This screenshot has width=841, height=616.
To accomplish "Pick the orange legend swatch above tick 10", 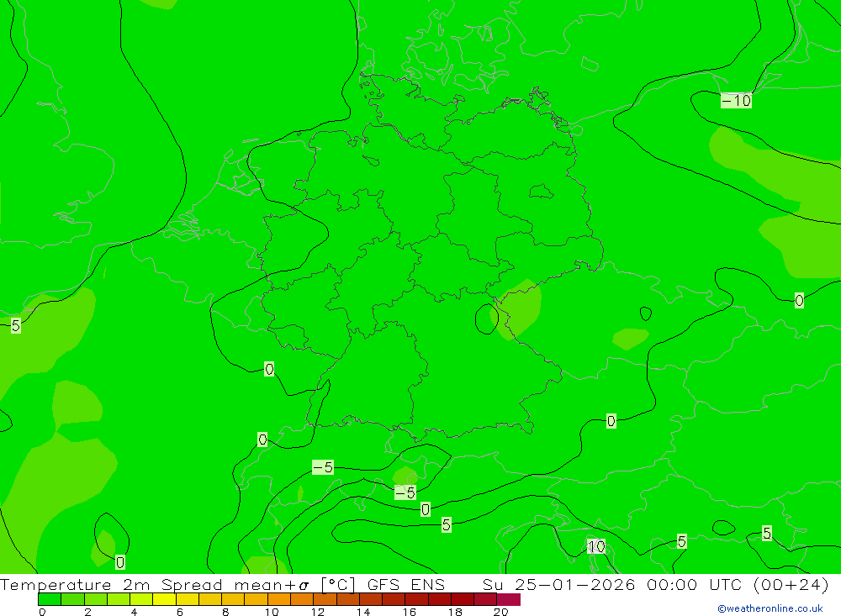I will [279, 599].
